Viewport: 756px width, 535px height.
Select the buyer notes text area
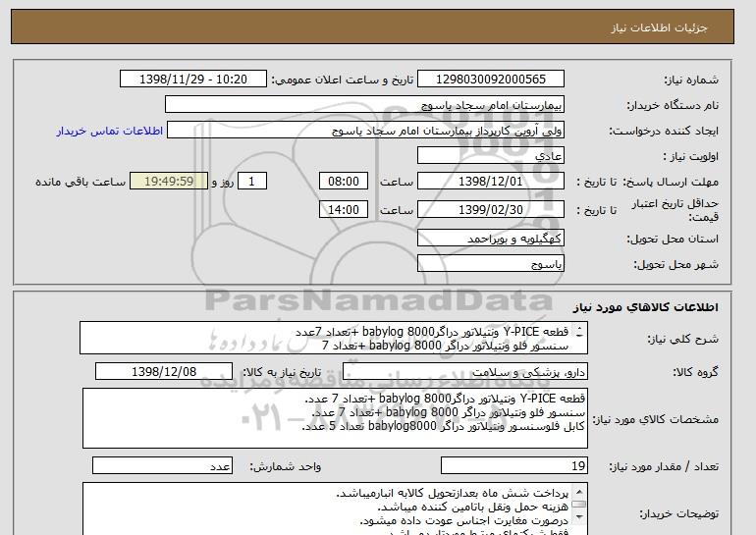pyautogui.click(x=335, y=508)
